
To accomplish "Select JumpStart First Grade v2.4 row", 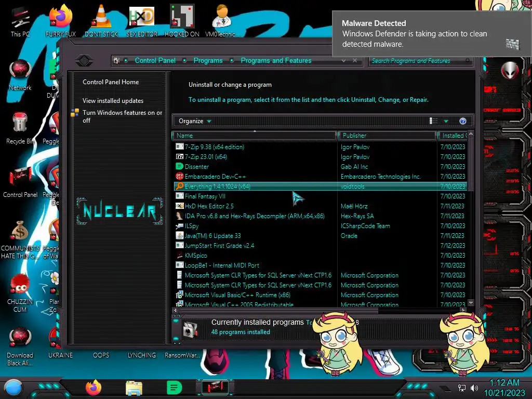I will (x=320, y=245).
